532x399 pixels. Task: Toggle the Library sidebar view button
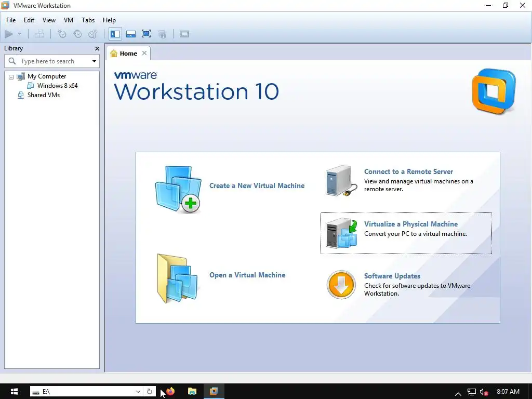click(x=115, y=34)
